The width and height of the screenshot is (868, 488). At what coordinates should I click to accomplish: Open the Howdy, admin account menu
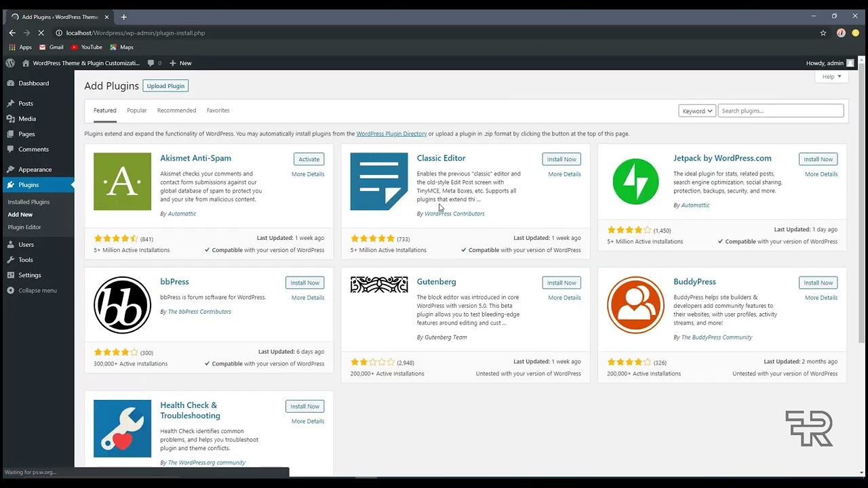click(830, 63)
